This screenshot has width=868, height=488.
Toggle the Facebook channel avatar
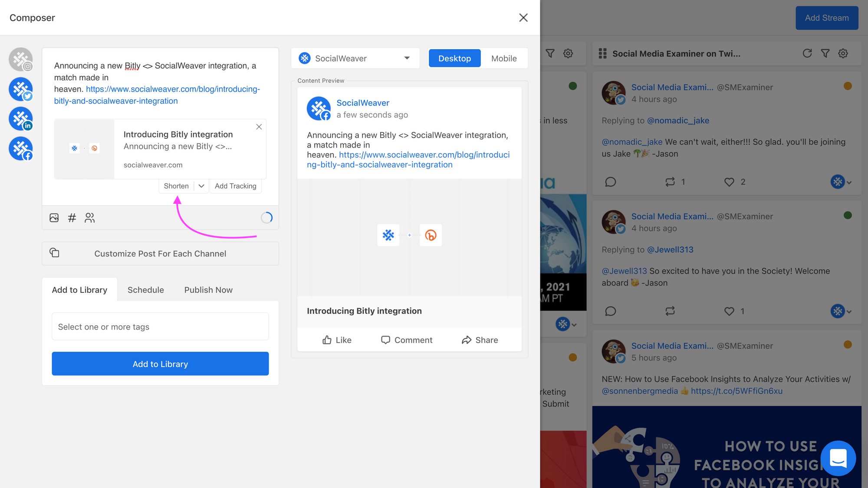pos(21,149)
